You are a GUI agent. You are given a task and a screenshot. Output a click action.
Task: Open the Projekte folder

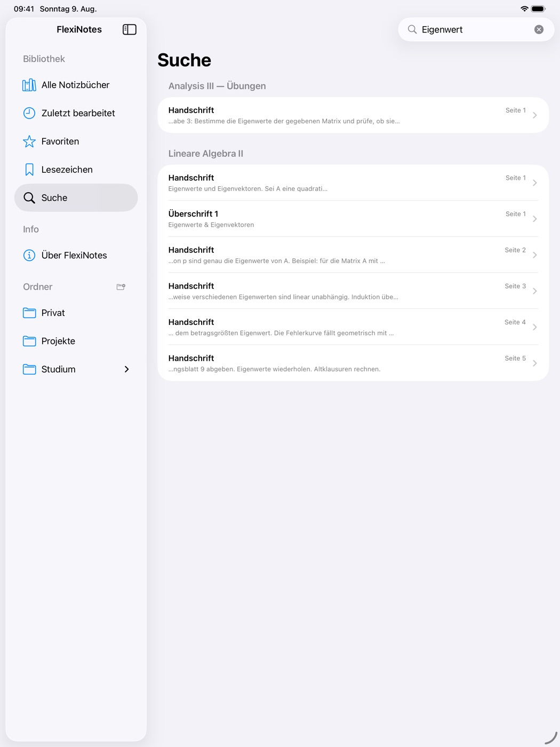click(x=76, y=341)
